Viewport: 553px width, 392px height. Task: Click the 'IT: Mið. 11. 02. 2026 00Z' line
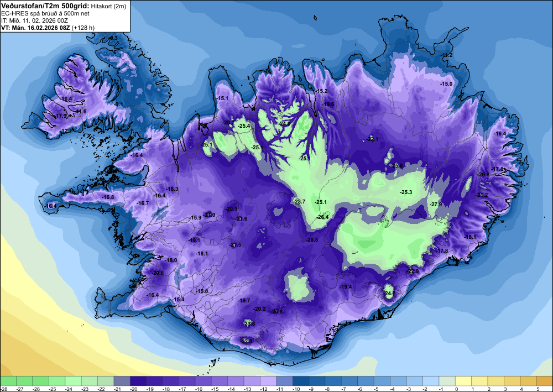(x=34, y=20)
